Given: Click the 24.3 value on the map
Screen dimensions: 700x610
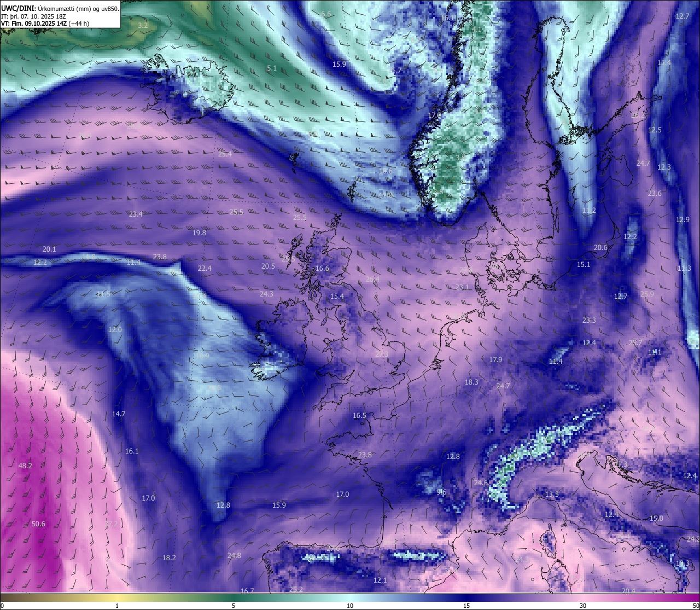Looking at the screenshot, I should [x=266, y=294].
